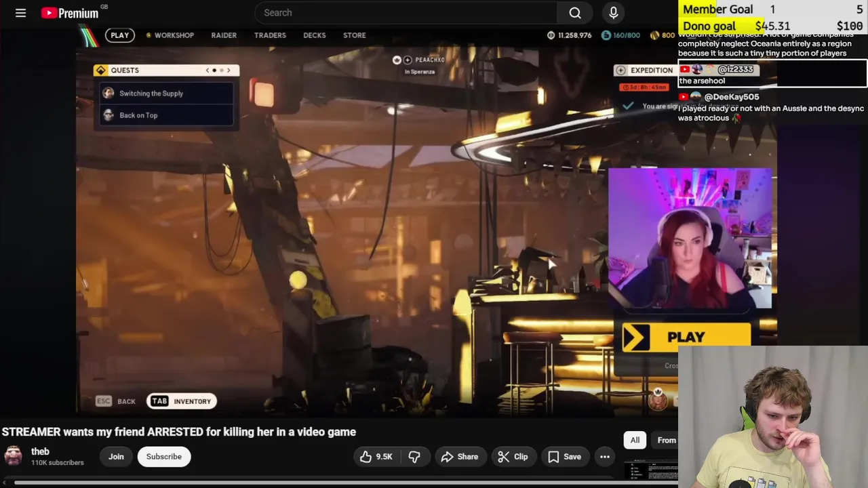Open the STORE tab
Screen dimensions: 868x488
[x=354, y=35]
